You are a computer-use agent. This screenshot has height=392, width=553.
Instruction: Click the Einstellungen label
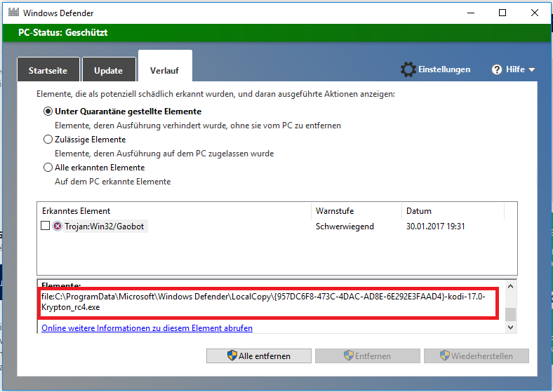click(x=444, y=69)
